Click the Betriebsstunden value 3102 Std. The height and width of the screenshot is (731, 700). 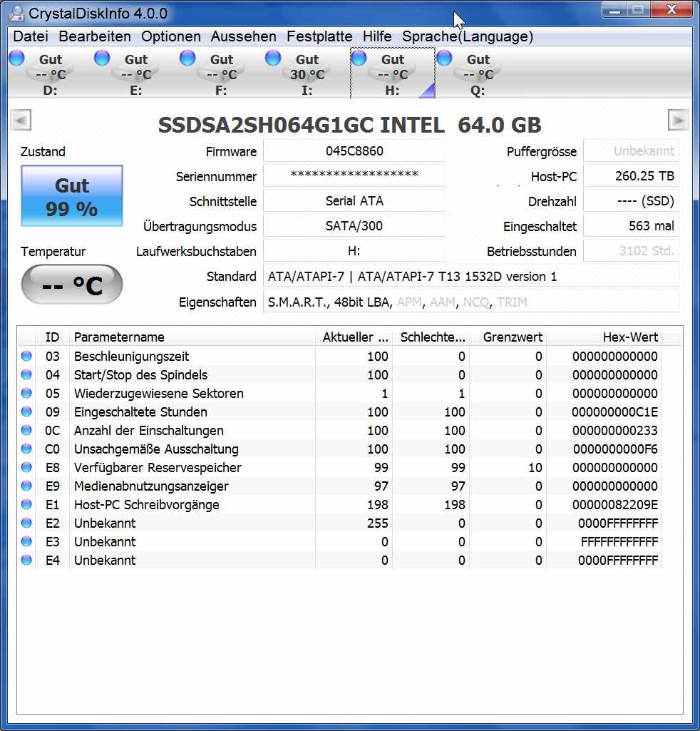tap(632, 251)
